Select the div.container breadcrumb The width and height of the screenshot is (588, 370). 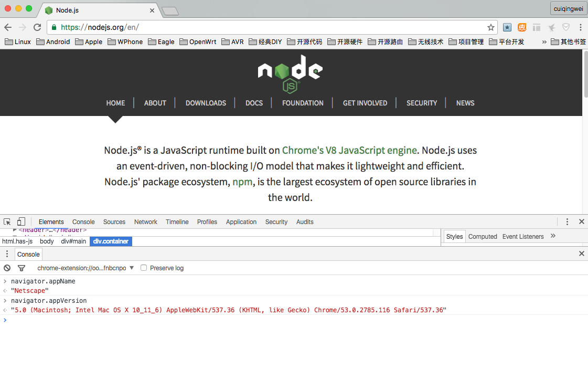tap(111, 241)
